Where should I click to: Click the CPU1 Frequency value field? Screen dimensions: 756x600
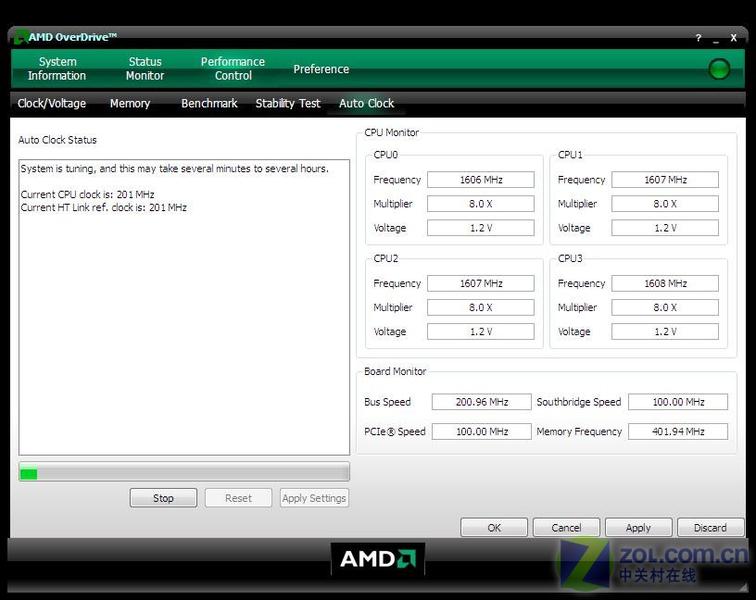[x=665, y=179]
